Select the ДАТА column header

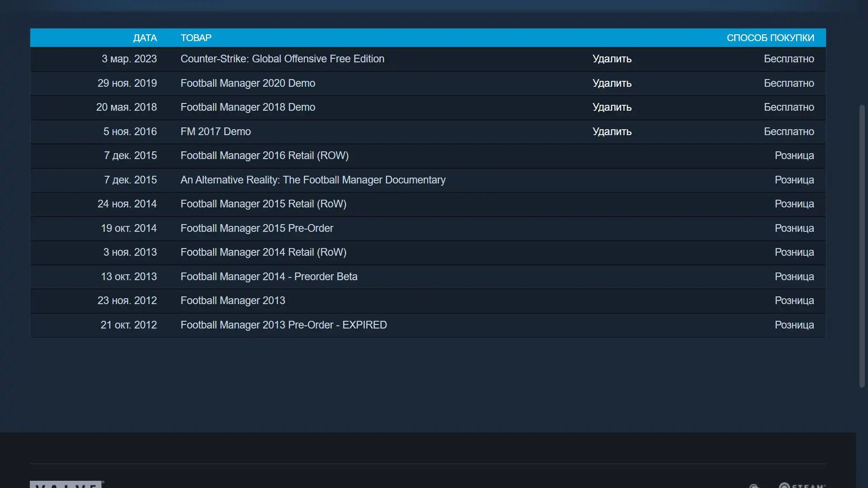coord(145,38)
